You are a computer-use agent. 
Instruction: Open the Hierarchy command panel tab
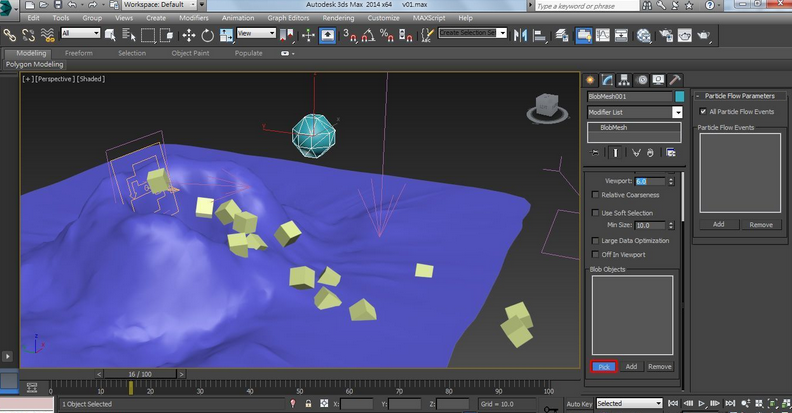(624, 80)
